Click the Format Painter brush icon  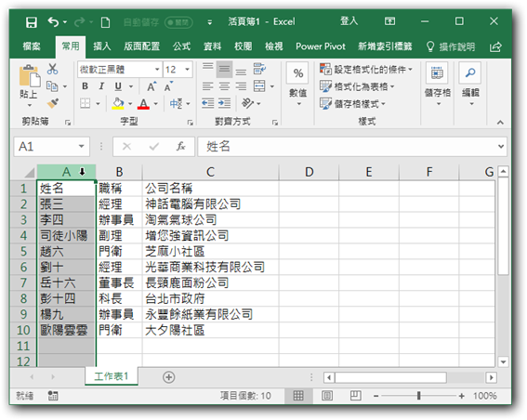(x=52, y=103)
